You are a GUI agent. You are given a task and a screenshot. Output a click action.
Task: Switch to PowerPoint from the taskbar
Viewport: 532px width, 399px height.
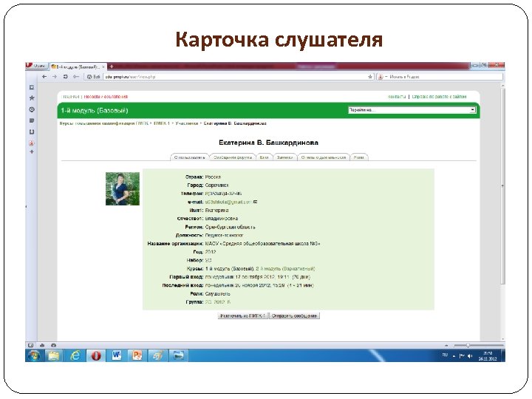(x=137, y=355)
